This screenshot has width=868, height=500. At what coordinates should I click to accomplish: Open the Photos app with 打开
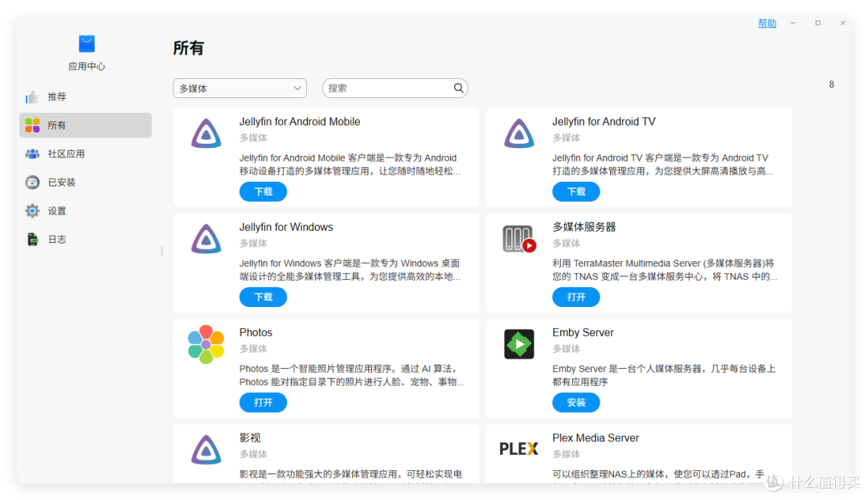[263, 403]
